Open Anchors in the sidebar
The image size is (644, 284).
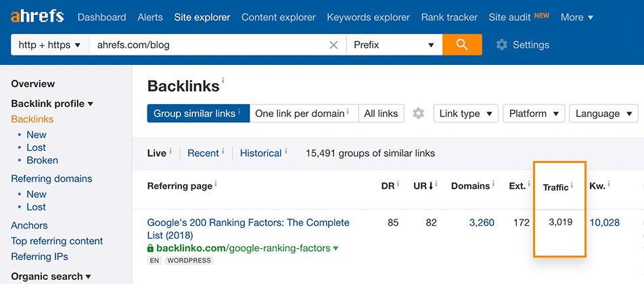29,225
